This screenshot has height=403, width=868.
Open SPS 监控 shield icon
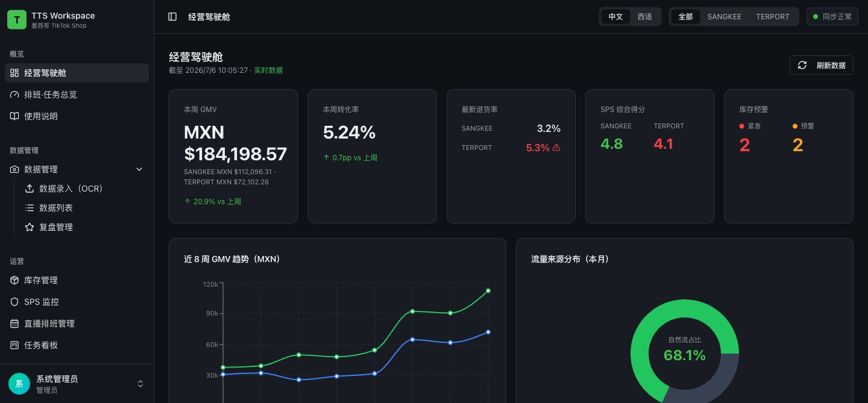tap(14, 302)
